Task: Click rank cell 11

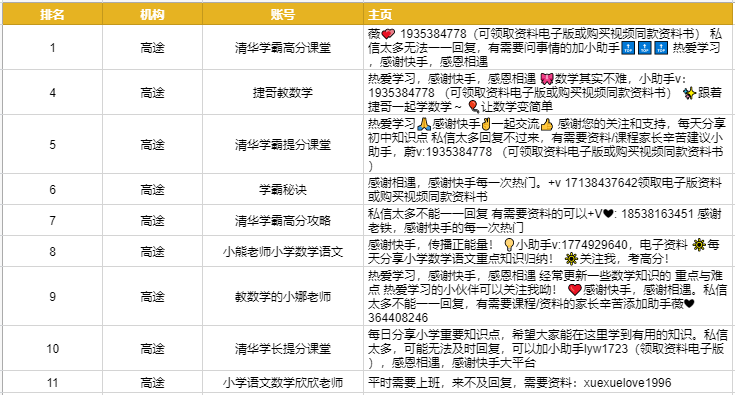Action: 52,382
